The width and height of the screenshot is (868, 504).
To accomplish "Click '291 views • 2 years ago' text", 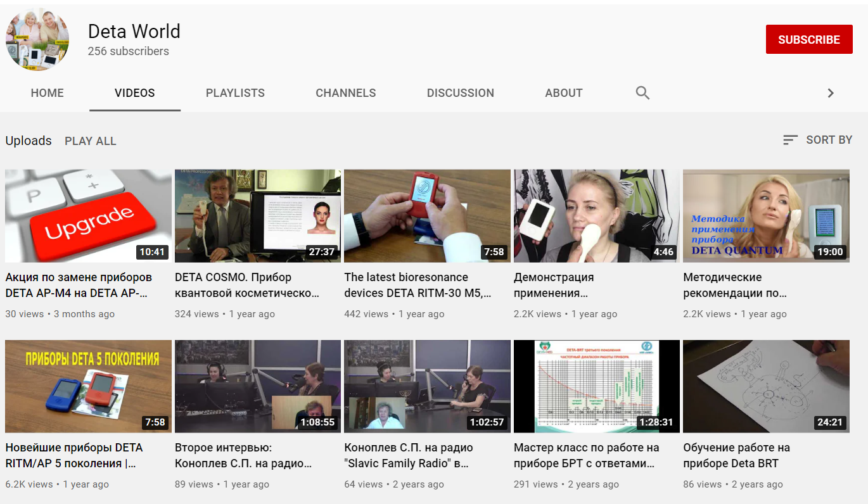I will 566,484.
